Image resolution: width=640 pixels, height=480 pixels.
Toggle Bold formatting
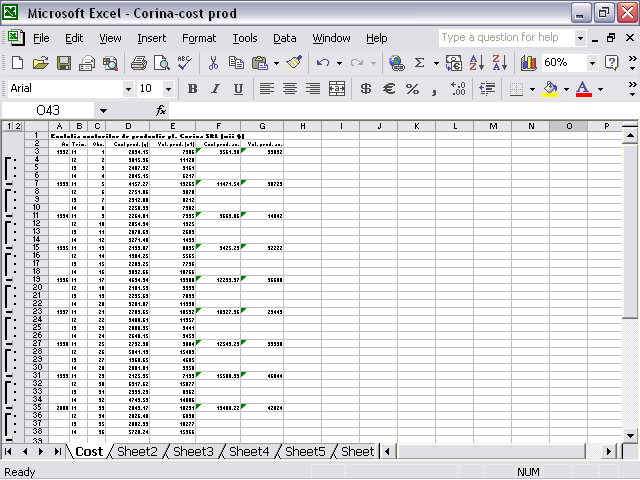(x=192, y=89)
